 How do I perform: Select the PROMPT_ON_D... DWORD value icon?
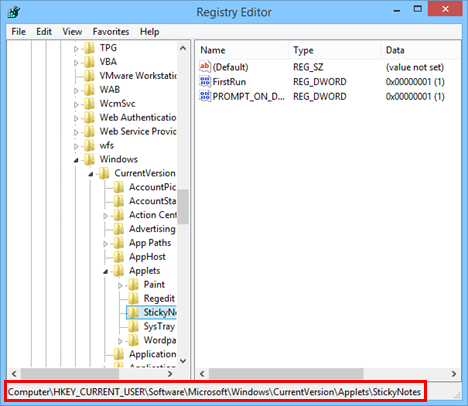pos(205,96)
